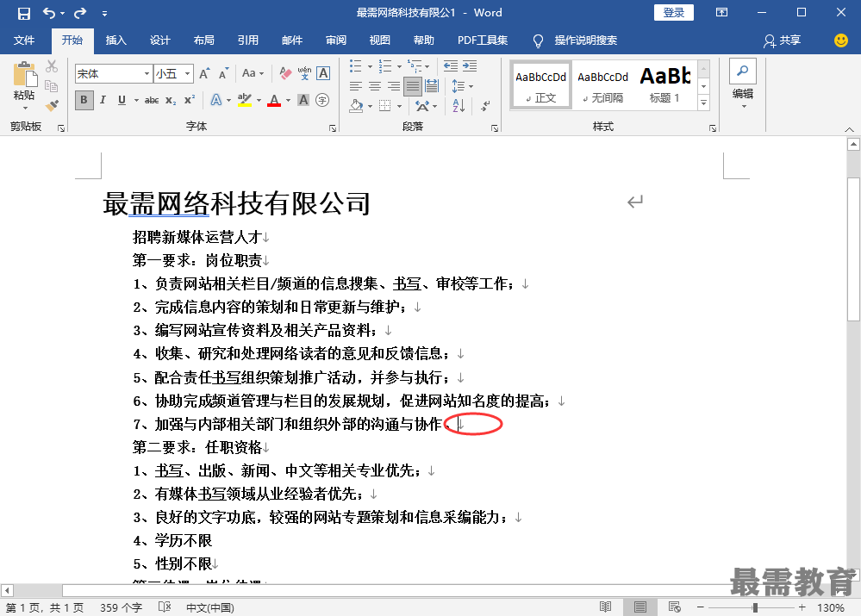This screenshot has width=861, height=616.
Task: Switch to the PDF工具集 tab
Action: coord(483,40)
